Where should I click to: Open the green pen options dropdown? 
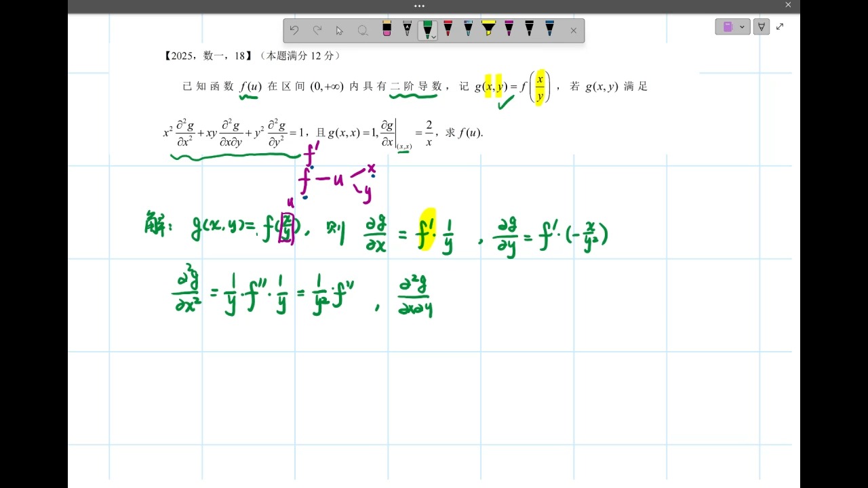pyautogui.click(x=433, y=37)
